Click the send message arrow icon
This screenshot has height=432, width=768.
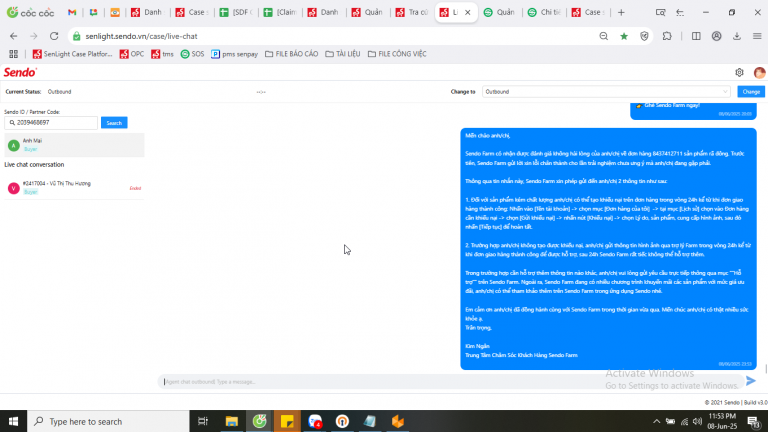pyautogui.click(x=751, y=381)
